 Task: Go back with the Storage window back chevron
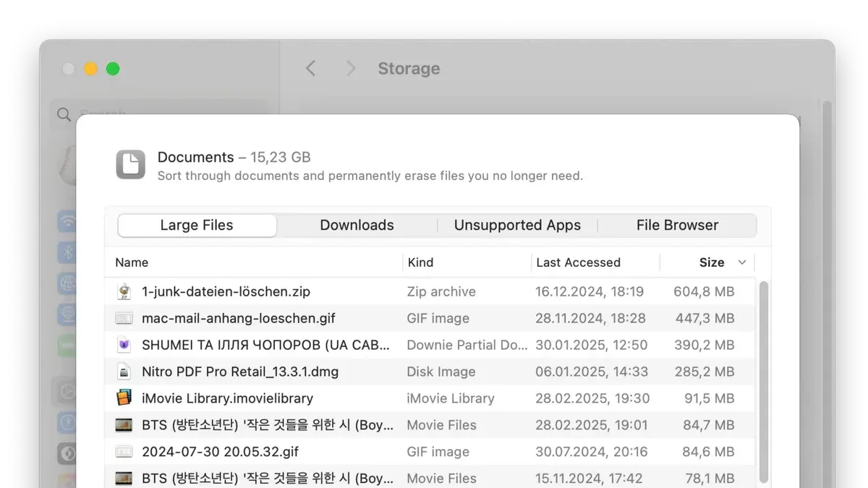click(310, 69)
